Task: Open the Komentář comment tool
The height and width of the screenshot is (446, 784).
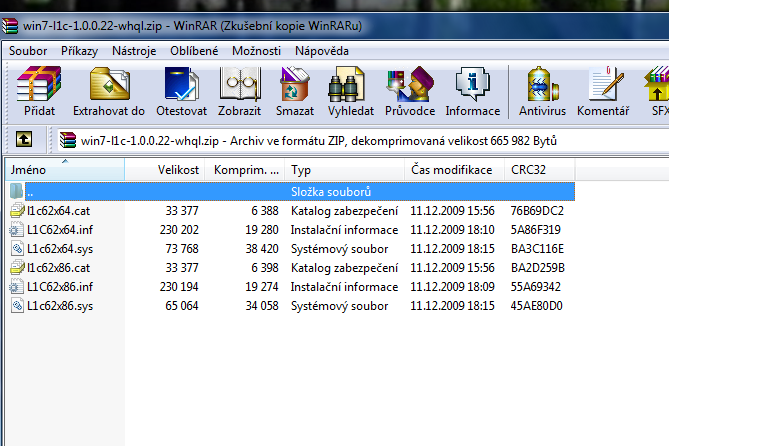Action: click(x=606, y=84)
